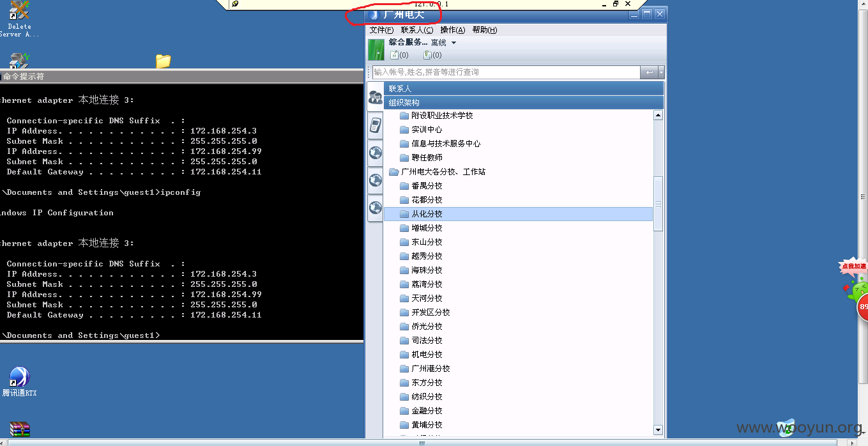Select the 广州港分校 tree row

coord(518,369)
